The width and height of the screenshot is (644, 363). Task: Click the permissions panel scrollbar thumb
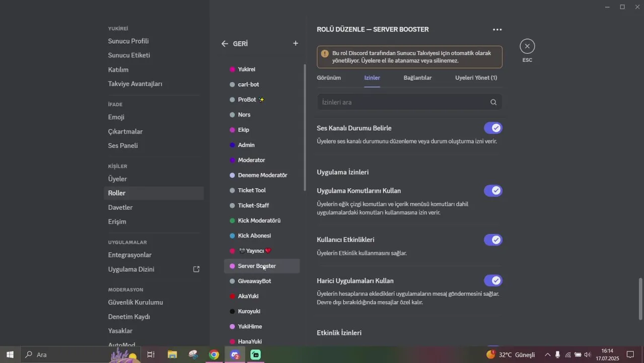click(640, 299)
